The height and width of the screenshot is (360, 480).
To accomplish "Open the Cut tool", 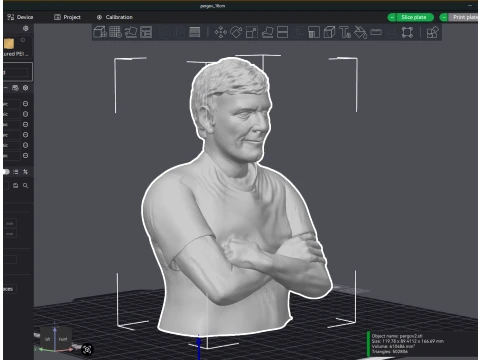I will pyautogui.click(x=283, y=32).
